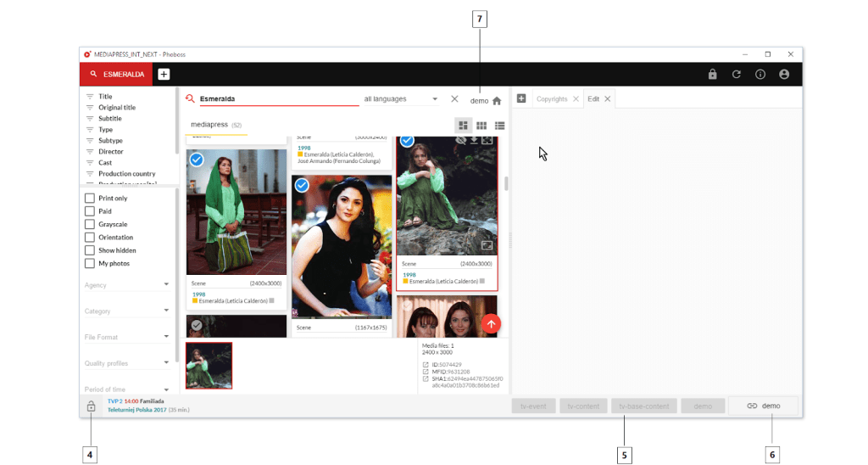Deselect the green-shawl church photo checkmark
The height and width of the screenshot is (465, 868).
(x=197, y=160)
